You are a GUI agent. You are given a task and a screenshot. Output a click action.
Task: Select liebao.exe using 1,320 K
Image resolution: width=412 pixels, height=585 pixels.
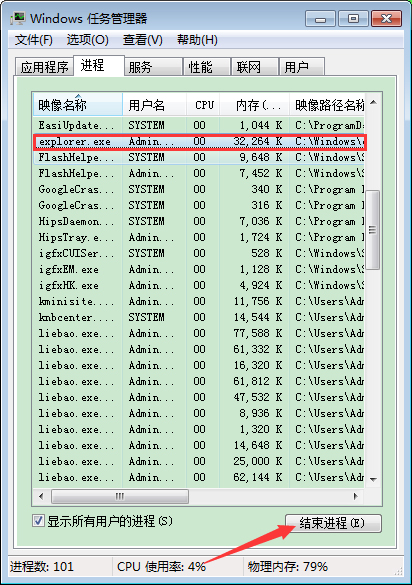click(199, 429)
